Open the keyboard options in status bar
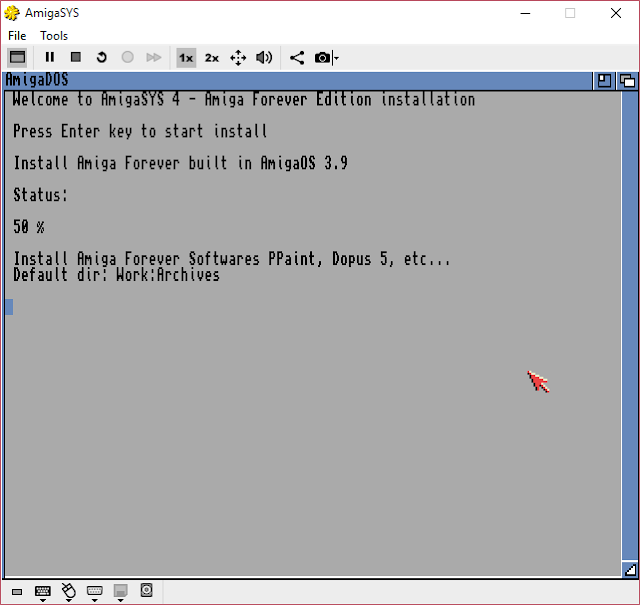The image size is (640, 605). pos(42,593)
